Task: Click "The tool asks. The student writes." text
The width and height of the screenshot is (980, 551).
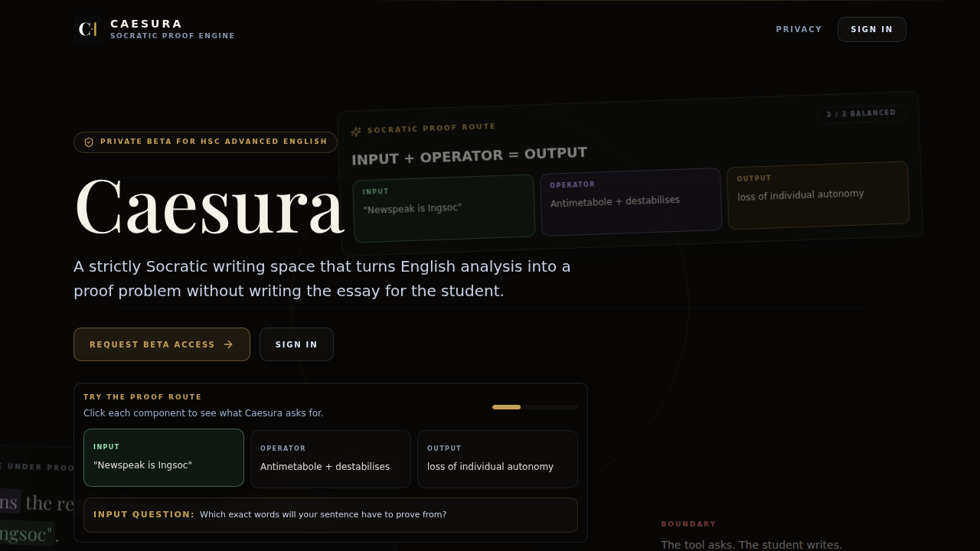Action: point(751,545)
